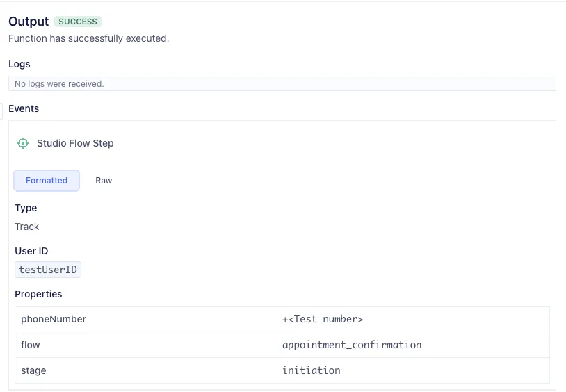Click the stage property name
This screenshot has width=566, height=392.
coord(33,370)
